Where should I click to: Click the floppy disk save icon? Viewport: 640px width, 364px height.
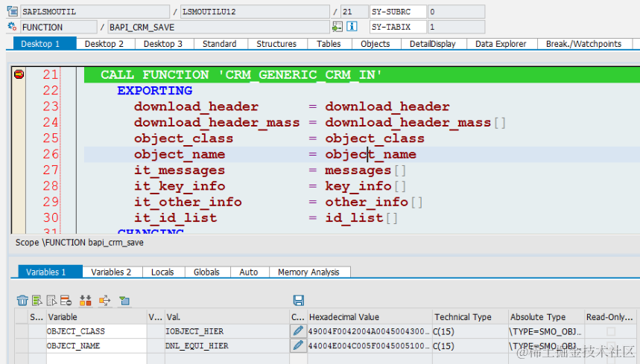[x=298, y=301]
